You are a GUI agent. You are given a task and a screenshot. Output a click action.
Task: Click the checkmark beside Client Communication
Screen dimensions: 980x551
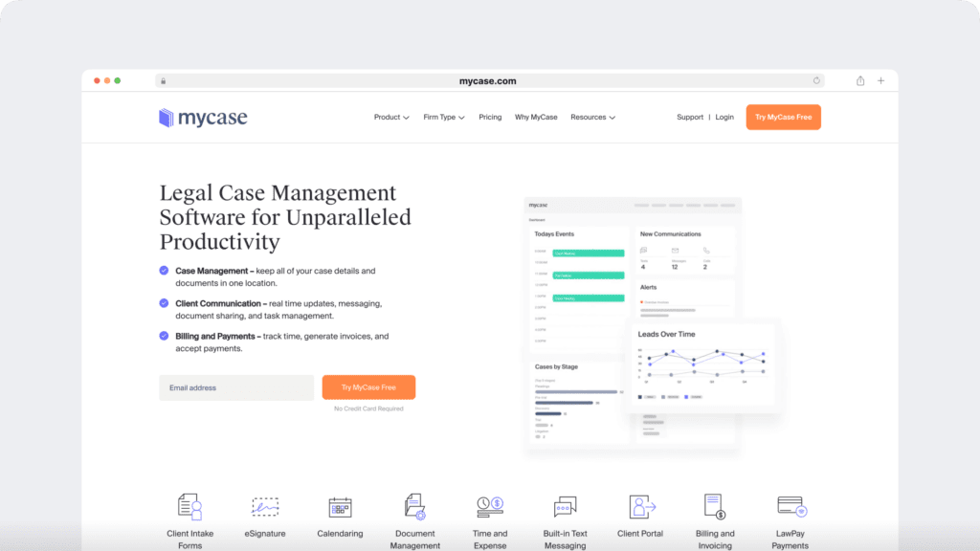click(163, 303)
